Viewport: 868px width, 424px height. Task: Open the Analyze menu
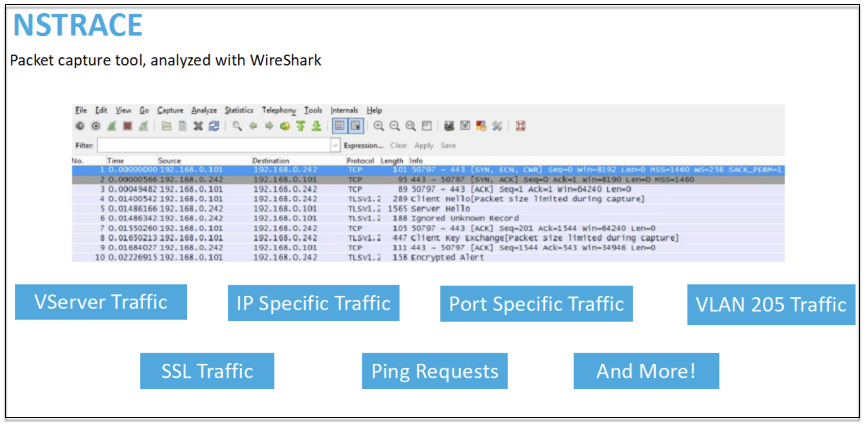point(204,110)
